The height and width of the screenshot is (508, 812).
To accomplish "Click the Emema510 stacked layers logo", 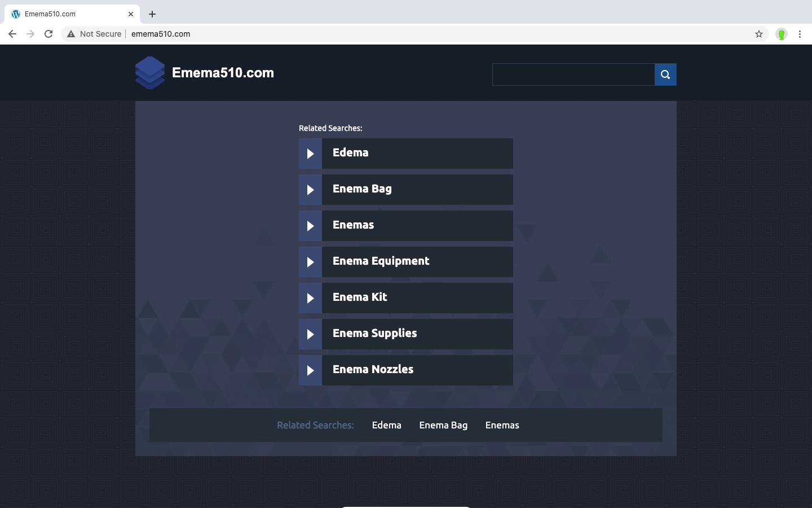I will 150,73.
